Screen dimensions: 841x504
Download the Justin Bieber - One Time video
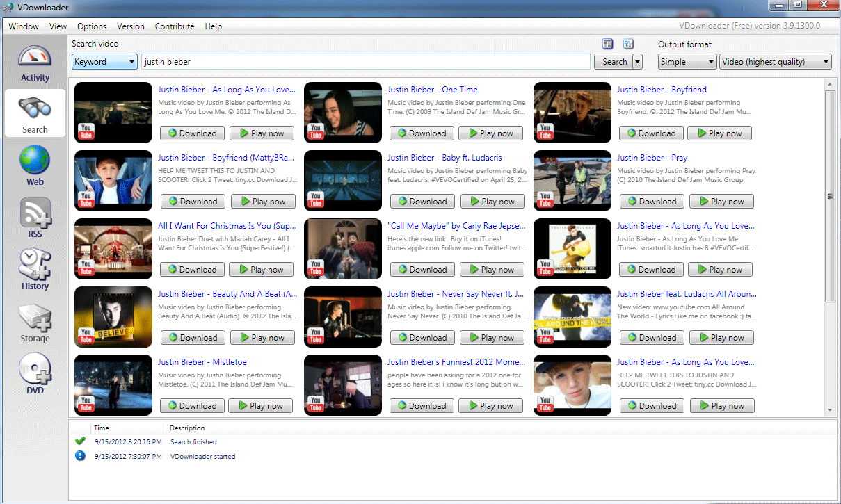422,133
